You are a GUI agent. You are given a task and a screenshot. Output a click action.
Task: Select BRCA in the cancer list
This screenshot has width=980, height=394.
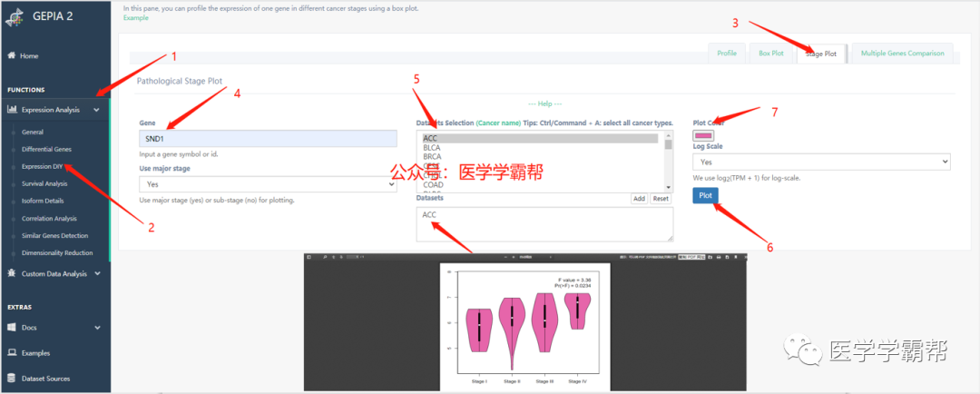pos(540,157)
